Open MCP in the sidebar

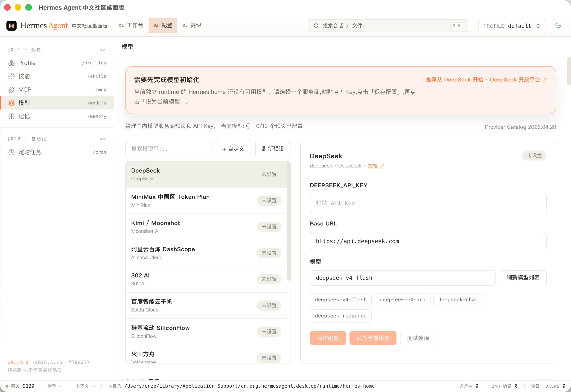[x=57, y=90]
